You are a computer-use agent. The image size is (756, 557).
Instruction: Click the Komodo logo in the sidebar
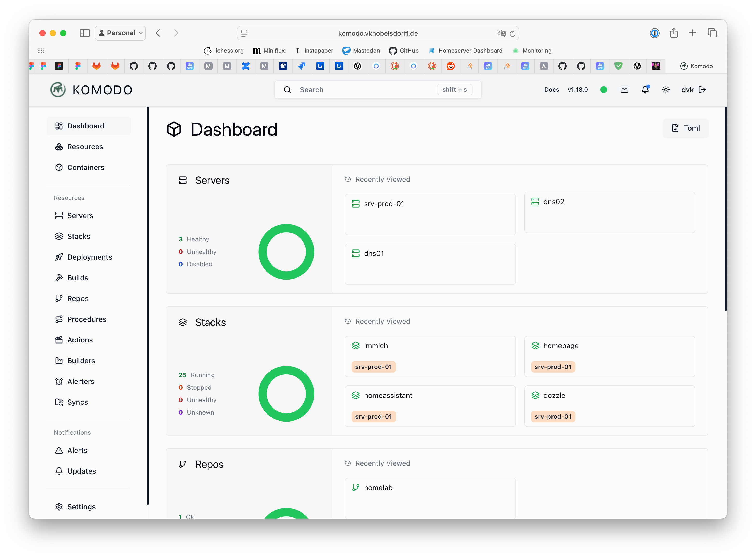point(58,90)
